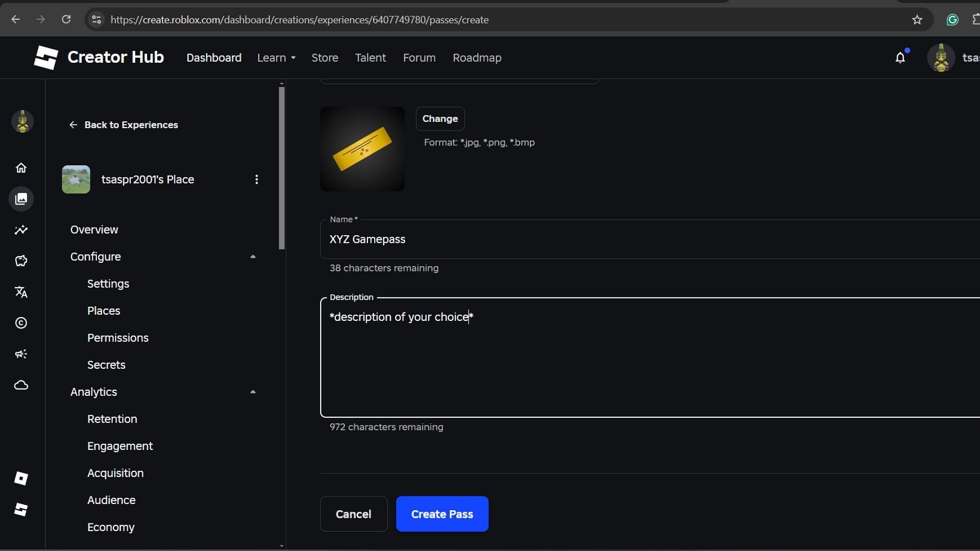Select the Retention analytics link
Image resolution: width=980 pixels, height=551 pixels.
tap(112, 419)
